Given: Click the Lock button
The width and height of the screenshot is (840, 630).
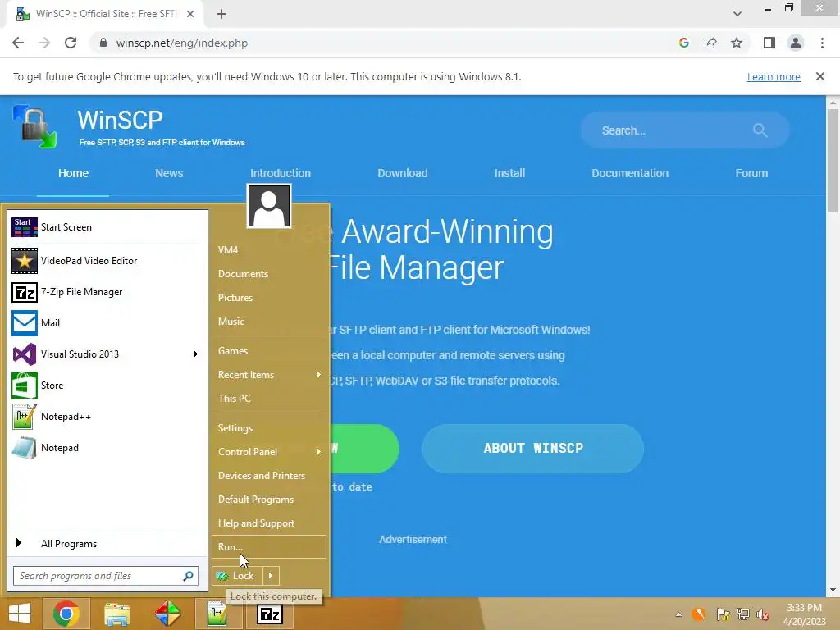Looking at the screenshot, I should coord(237,576).
